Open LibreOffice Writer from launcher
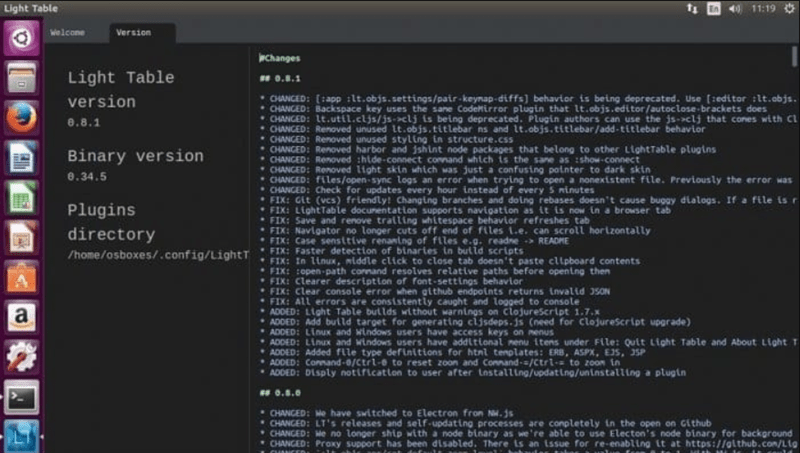800x453 pixels. click(x=21, y=158)
